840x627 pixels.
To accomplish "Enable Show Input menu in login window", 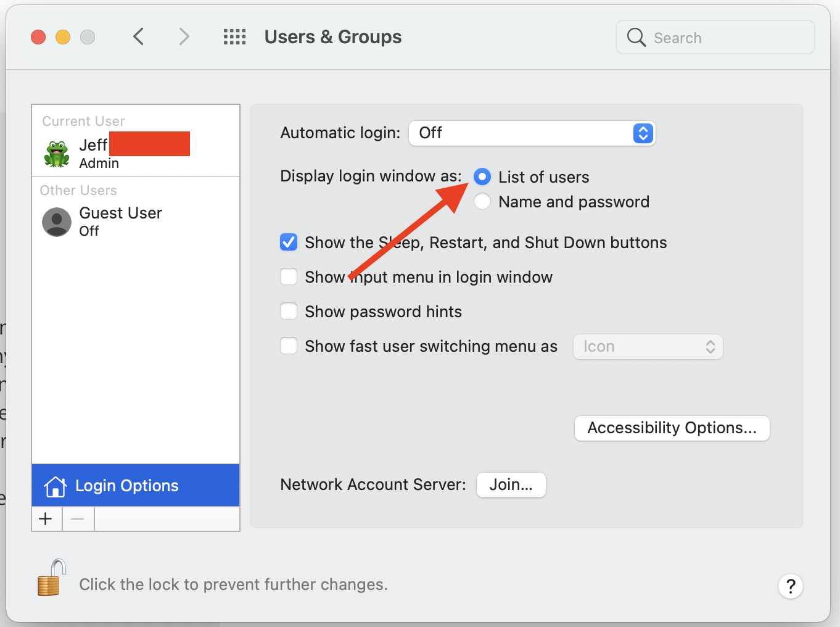I will 289,277.
